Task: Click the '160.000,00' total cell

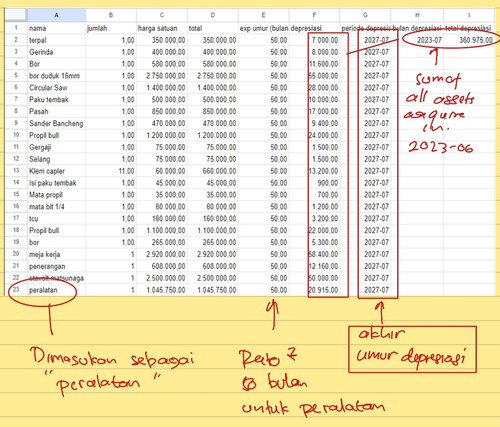Action: tap(213, 218)
